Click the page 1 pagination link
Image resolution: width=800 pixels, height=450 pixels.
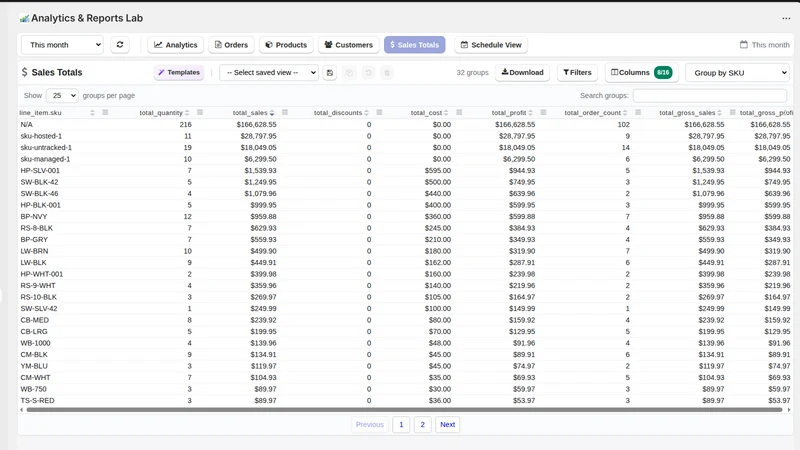(401, 424)
